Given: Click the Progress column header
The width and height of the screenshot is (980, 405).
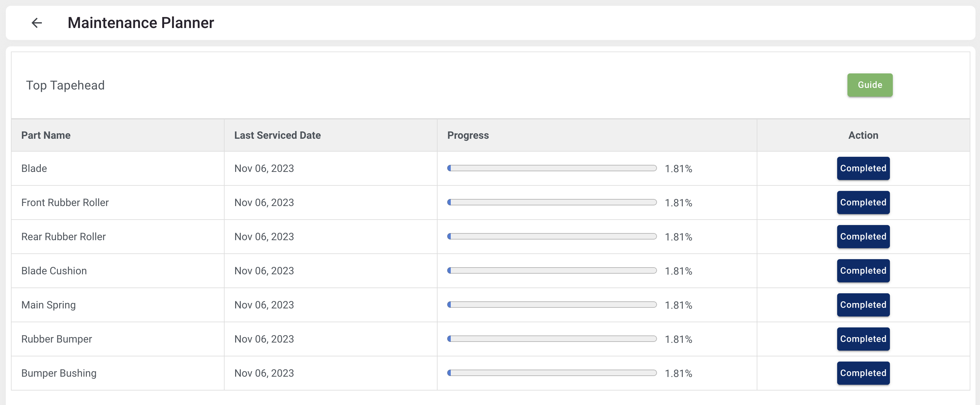Looking at the screenshot, I should point(468,135).
